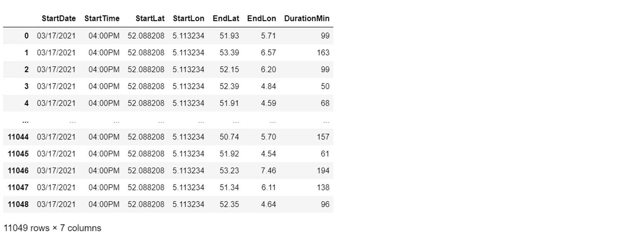The image size is (644, 241).
Task: Click the EndLon value 6.11
Action: coord(268,188)
